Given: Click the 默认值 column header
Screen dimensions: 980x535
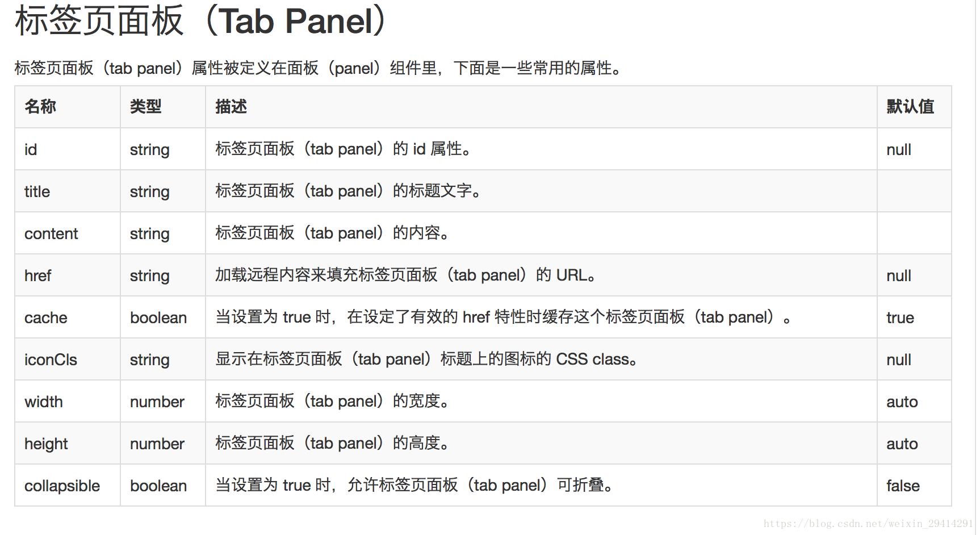Looking at the screenshot, I should pos(910,107).
